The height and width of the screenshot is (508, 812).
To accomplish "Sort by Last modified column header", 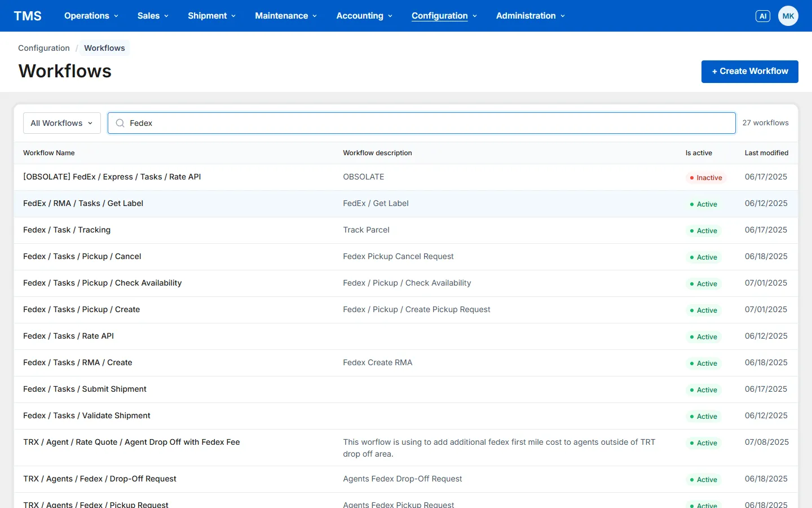I will [766, 153].
